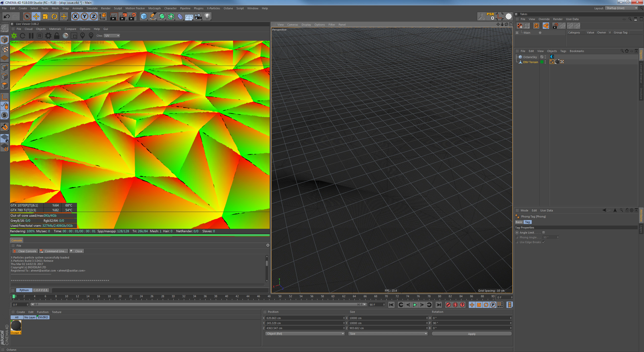Toggle Use Edge Breaks checkbox

point(544,242)
